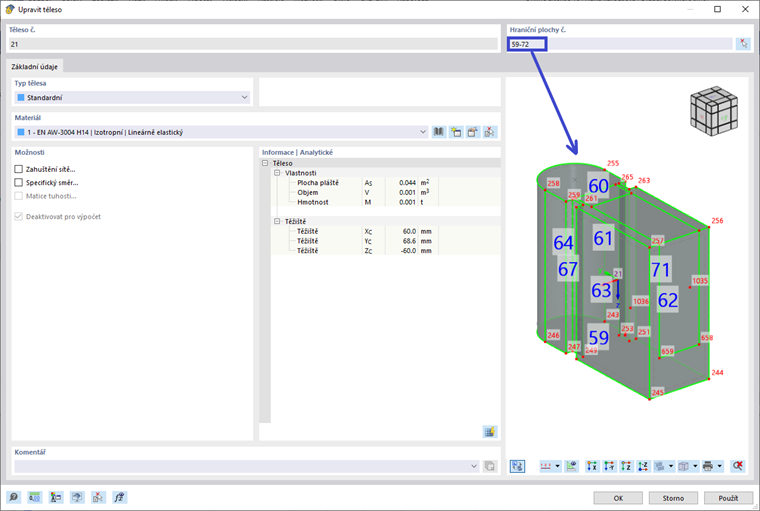Open print options dropdown arrow
This screenshot has height=511, width=760.
point(719,466)
